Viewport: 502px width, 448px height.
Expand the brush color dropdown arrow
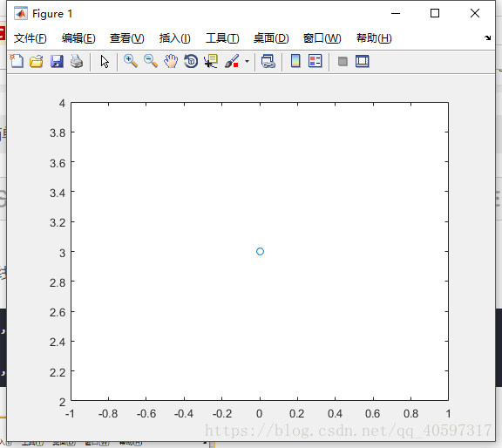click(x=247, y=61)
